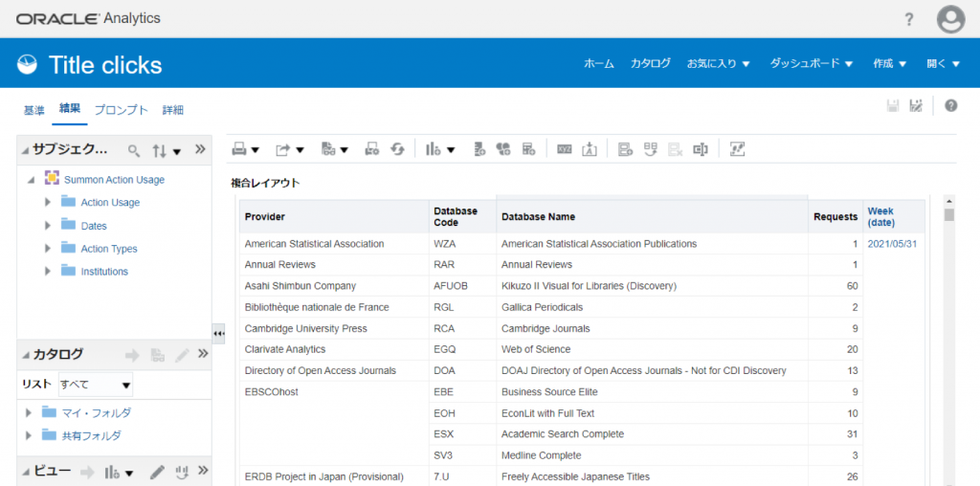
Task: Click the new group icon in toolbar
Action: click(x=479, y=149)
